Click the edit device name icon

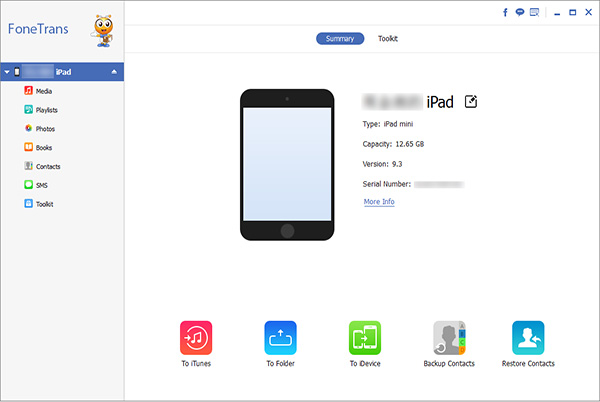[471, 102]
